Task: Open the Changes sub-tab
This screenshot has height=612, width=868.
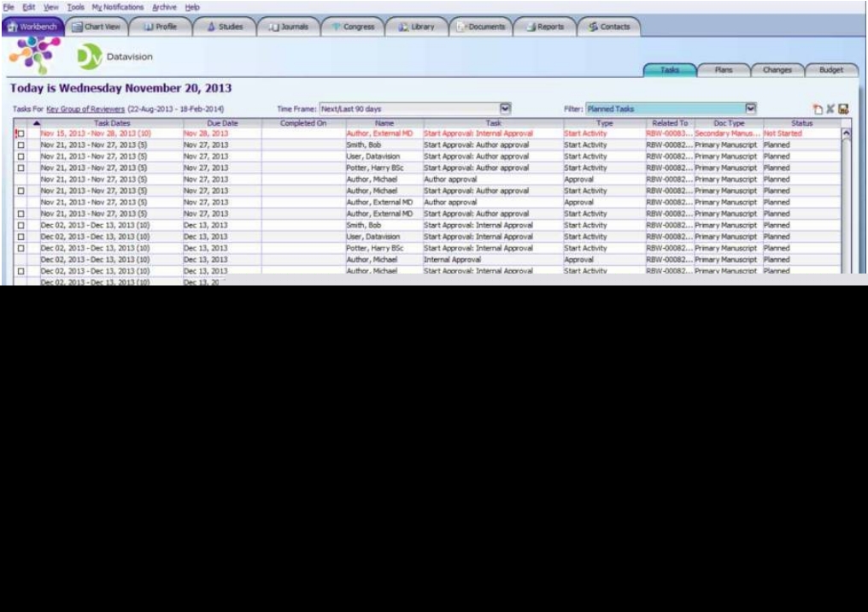Action: (x=777, y=70)
